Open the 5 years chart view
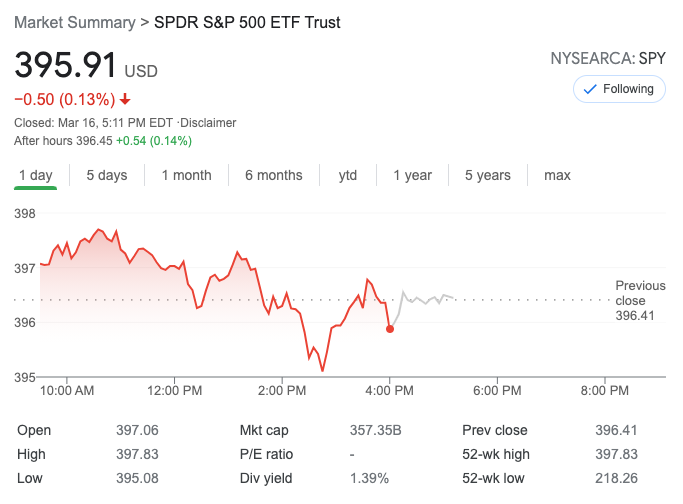Screen dimensions: 683x504 [x=487, y=175]
